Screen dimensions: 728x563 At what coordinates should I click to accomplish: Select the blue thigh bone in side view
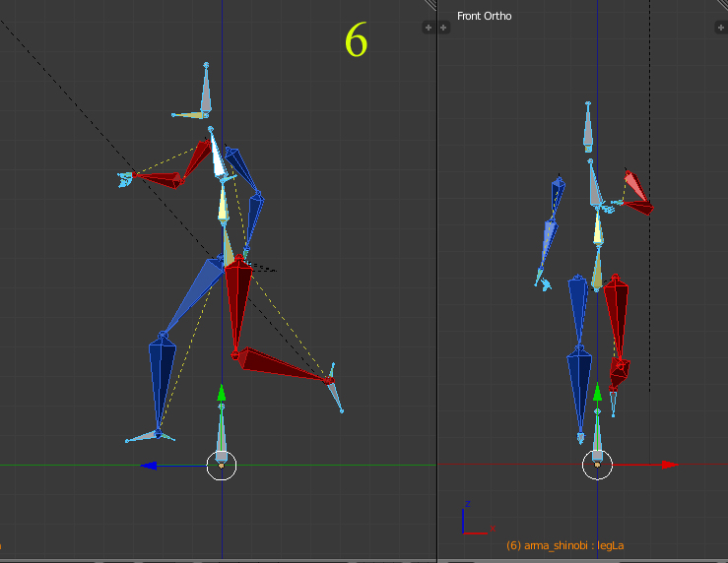[x=195, y=294]
